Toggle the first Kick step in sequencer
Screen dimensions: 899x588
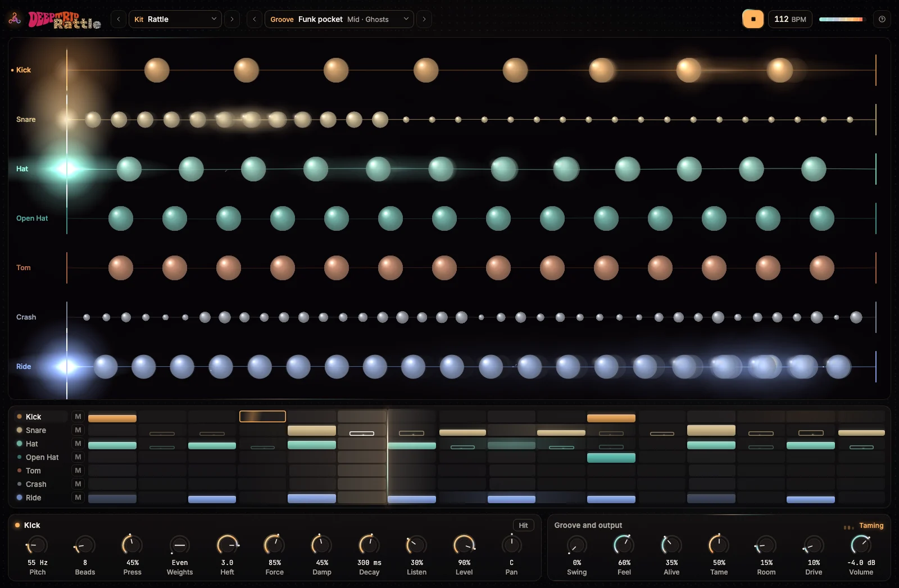point(112,418)
